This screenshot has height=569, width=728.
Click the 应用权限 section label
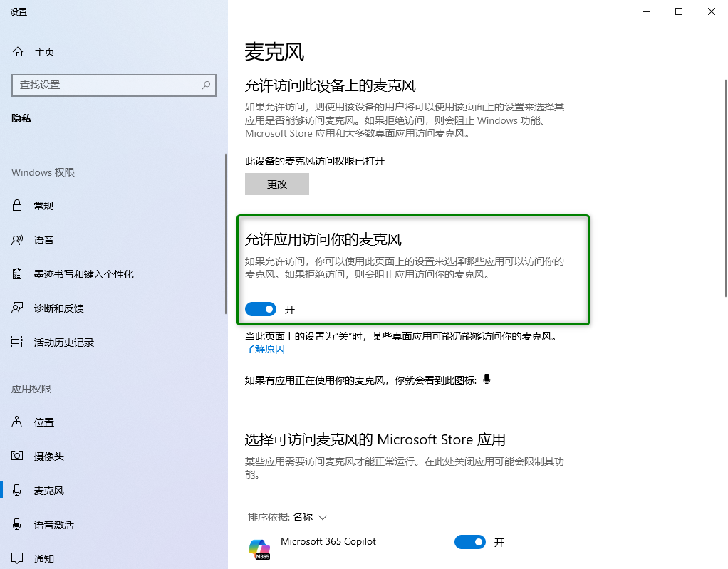point(31,389)
